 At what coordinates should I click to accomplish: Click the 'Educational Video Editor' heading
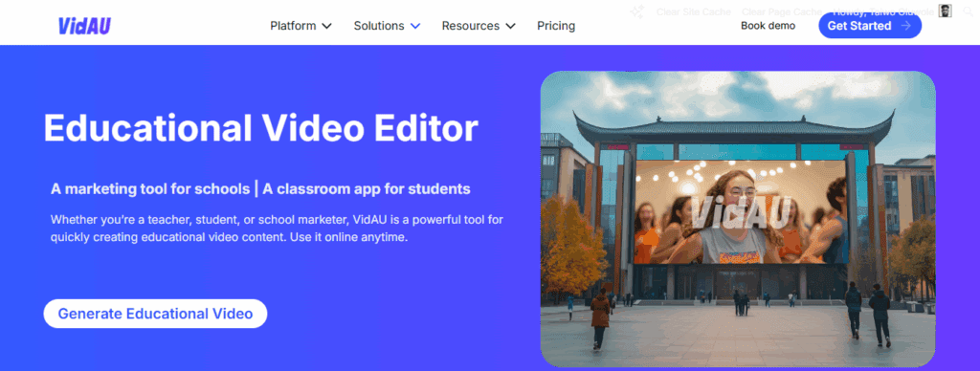coord(260,129)
